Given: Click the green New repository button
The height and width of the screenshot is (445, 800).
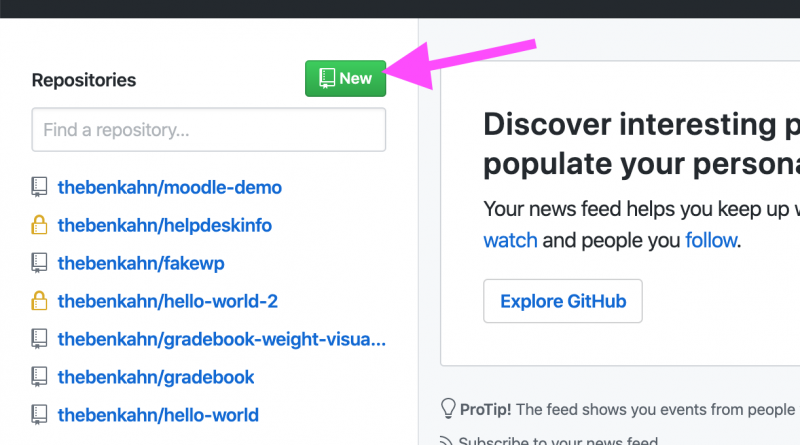Looking at the screenshot, I should (345, 79).
